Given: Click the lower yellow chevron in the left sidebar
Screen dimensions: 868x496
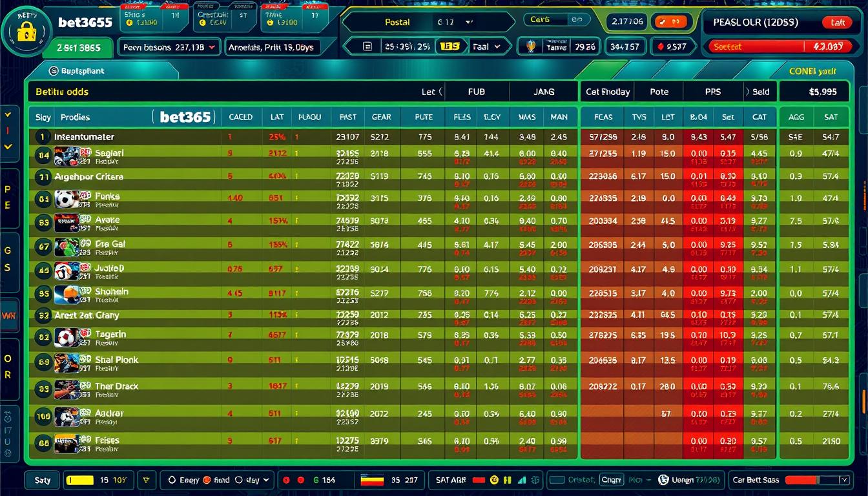Looking at the screenshot, I should (x=8, y=147).
